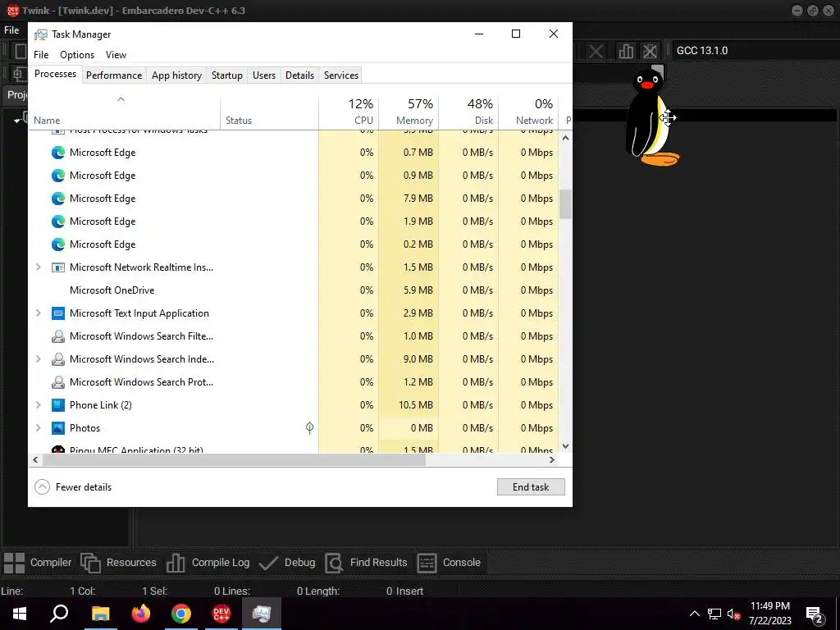Sort processes by Network column
The height and width of the screenshot is (630, 840).
coord(529,112)
